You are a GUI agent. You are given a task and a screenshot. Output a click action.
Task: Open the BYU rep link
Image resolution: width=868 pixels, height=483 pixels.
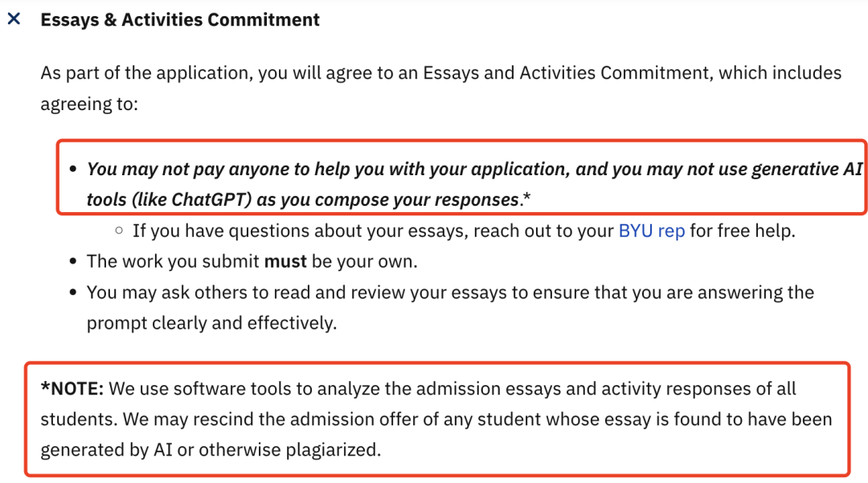pyautogui.click(x=651, y=231)
